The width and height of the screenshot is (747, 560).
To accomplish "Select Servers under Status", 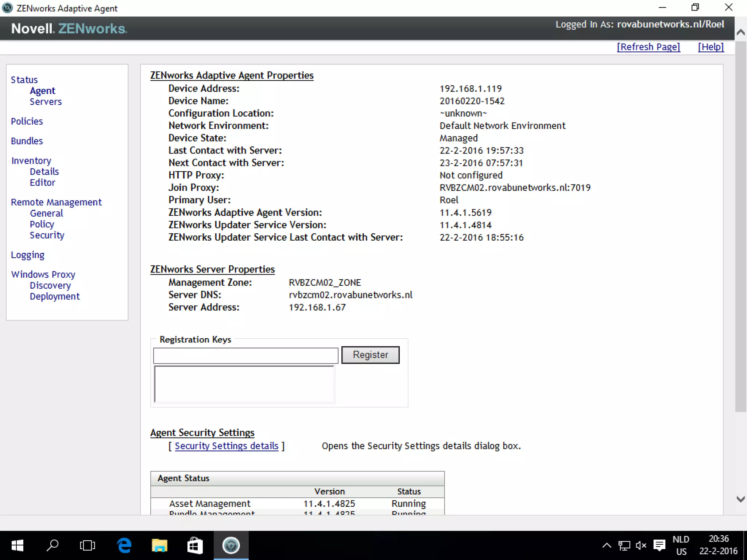I will pos(46,102).
